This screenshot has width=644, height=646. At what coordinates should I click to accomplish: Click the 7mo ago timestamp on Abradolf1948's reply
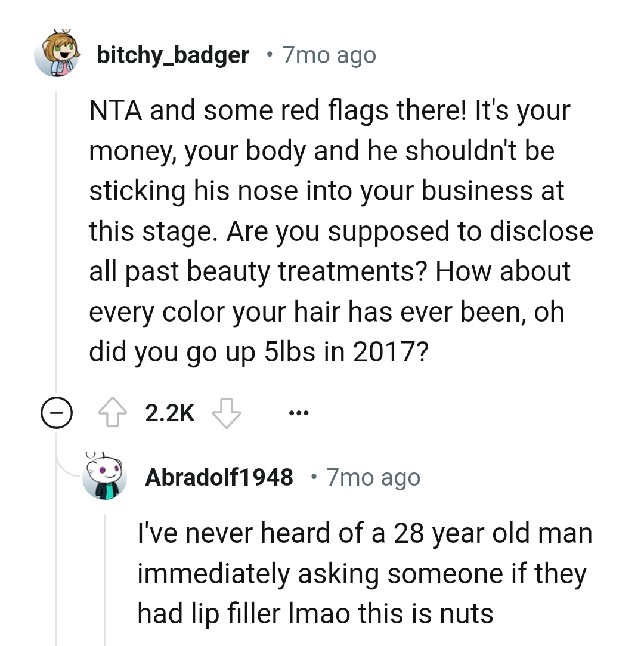click(373, 477)
